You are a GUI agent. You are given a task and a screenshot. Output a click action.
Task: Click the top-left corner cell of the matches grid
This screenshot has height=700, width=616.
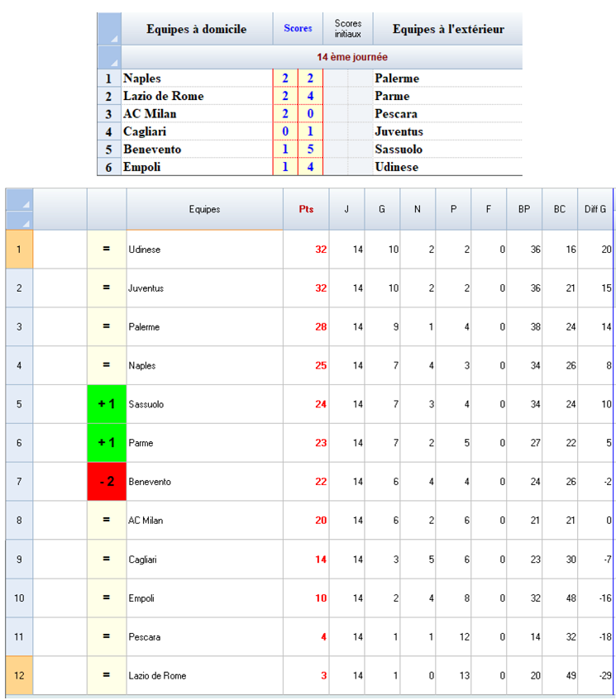[x=109, y=29]
